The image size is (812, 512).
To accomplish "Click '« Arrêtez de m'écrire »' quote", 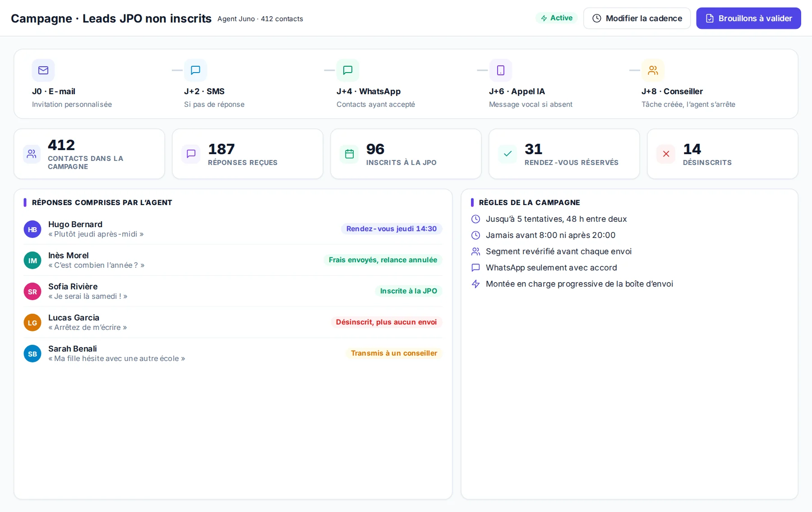I will tap(88, 328).
